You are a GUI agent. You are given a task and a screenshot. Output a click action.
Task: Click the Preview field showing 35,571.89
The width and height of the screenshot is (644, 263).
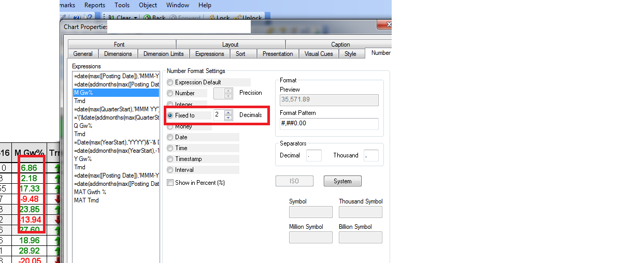pos(329,100)
